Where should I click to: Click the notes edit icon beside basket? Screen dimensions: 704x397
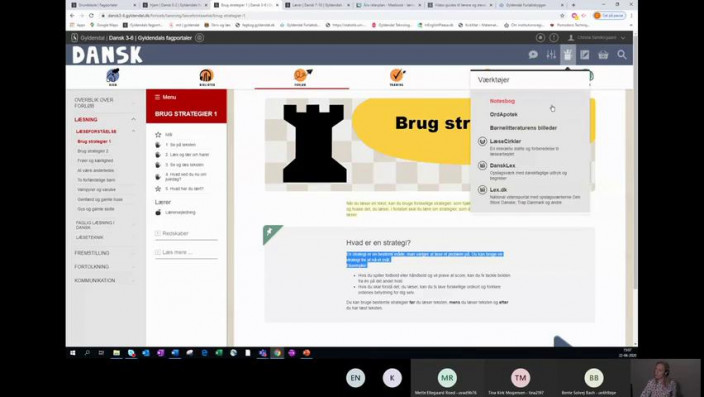coord(585,55)
